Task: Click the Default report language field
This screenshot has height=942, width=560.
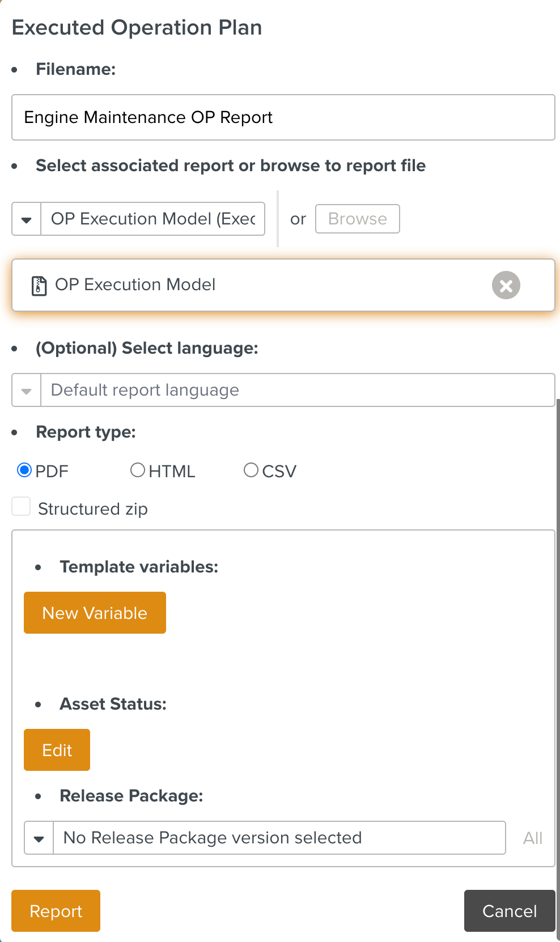Action: [297, 391]
